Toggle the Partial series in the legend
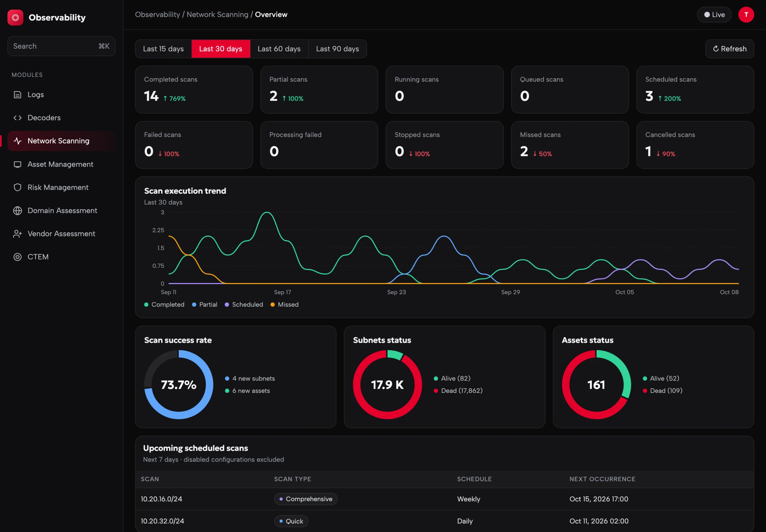This screenshot has width=766, height=532. (x=205, y=305)
